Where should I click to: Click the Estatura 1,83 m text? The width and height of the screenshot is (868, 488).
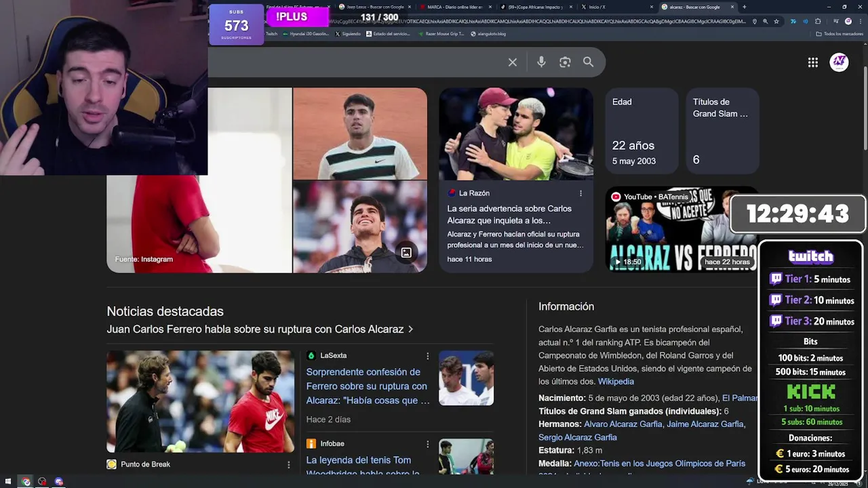click(x=570, y=451)
